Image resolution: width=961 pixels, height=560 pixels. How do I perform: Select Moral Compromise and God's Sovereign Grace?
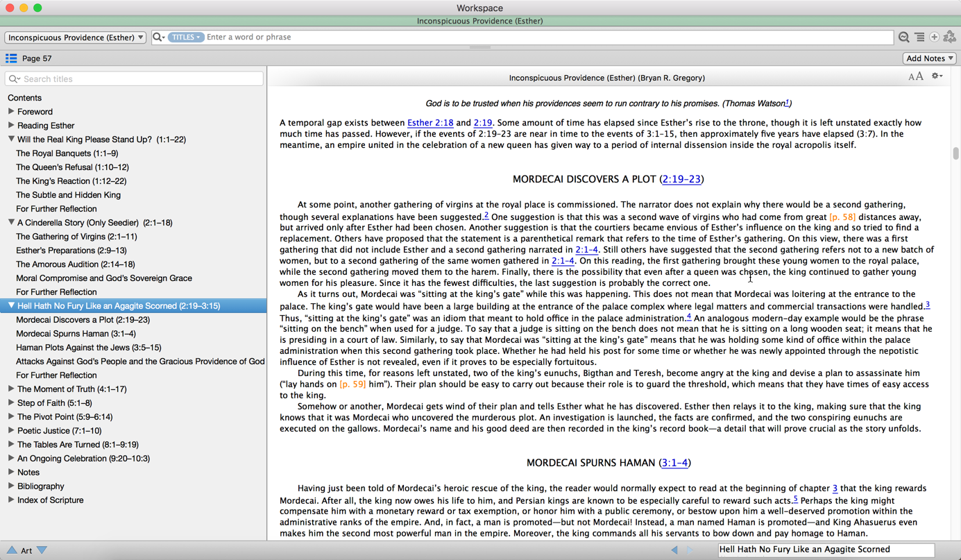(104, 278)
